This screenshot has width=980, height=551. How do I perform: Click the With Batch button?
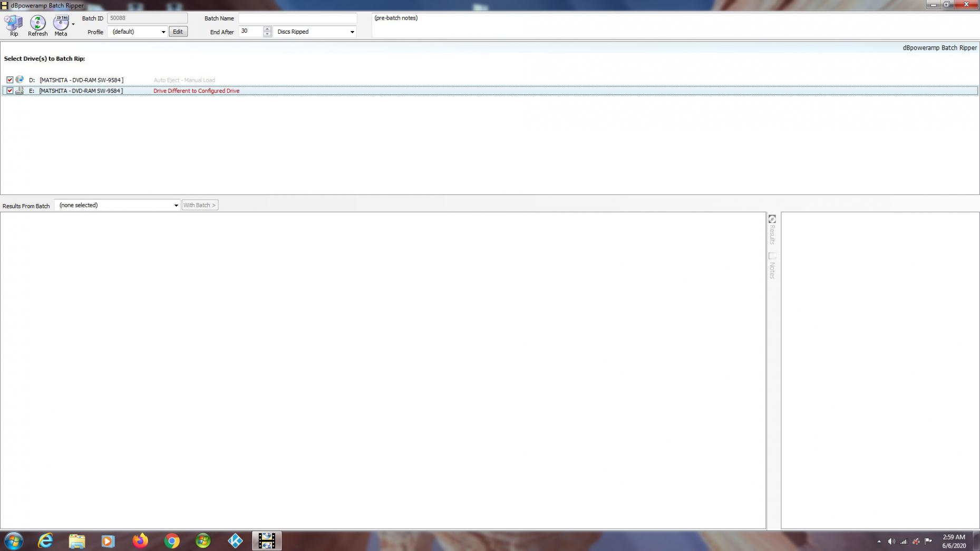click(x=199, y=205)
